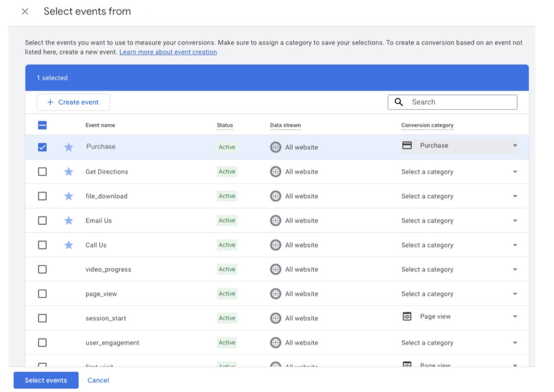Screen dimensions: 554x392
Task: Open Learn more about event creation link
Action: point(168,52)
